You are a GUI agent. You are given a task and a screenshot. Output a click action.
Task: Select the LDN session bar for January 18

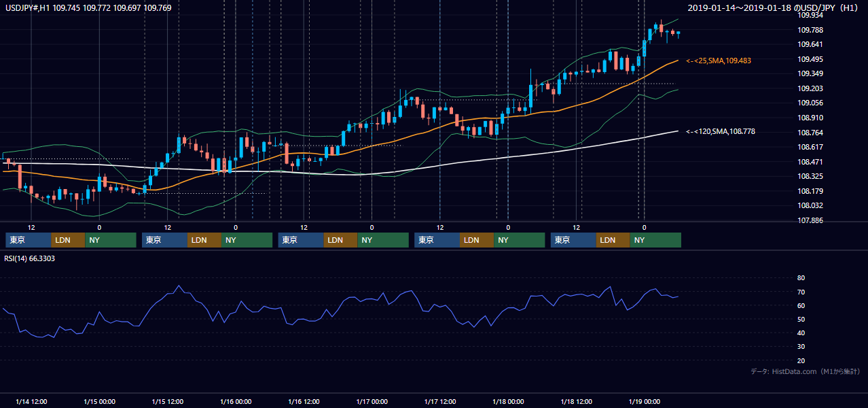point(613,240)
